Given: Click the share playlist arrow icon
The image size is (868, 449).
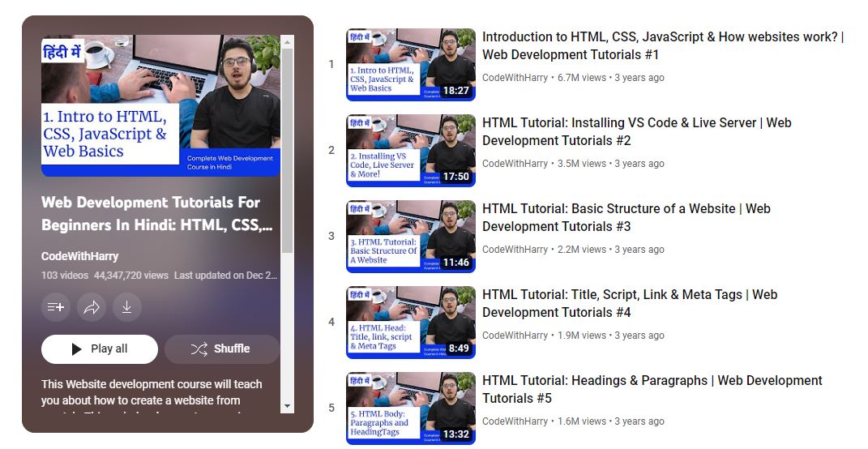Looking at the screenshot, I should [x=92, y=307].
